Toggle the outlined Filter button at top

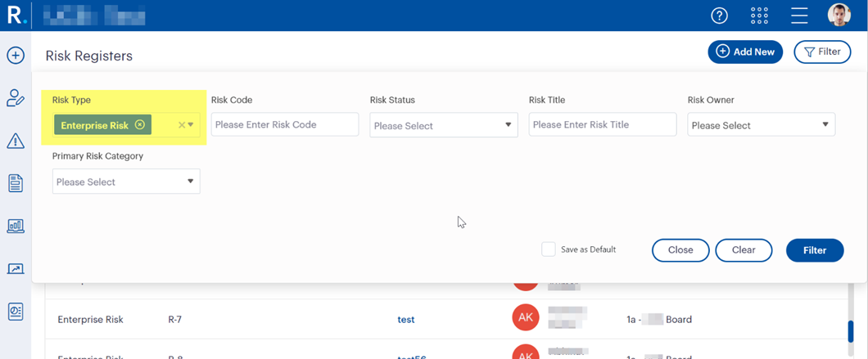pos(823,52)
